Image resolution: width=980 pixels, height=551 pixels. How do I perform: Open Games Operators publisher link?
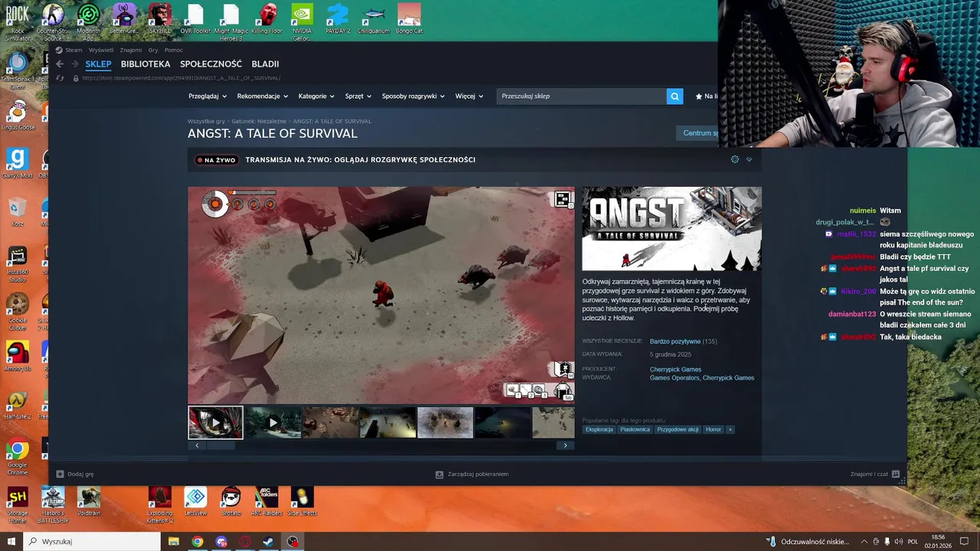[675, 378]
